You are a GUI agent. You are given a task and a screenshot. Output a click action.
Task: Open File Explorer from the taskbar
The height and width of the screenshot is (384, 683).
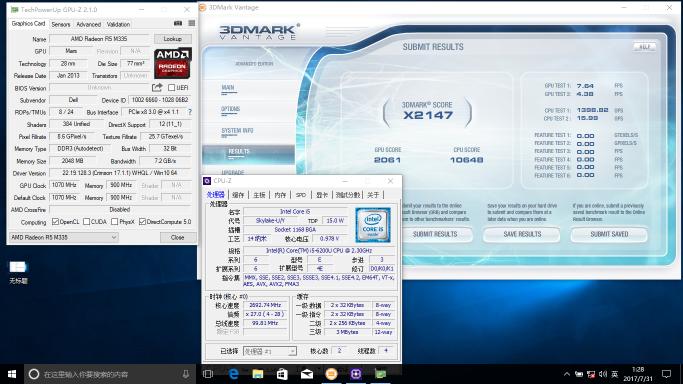[257, 374]
